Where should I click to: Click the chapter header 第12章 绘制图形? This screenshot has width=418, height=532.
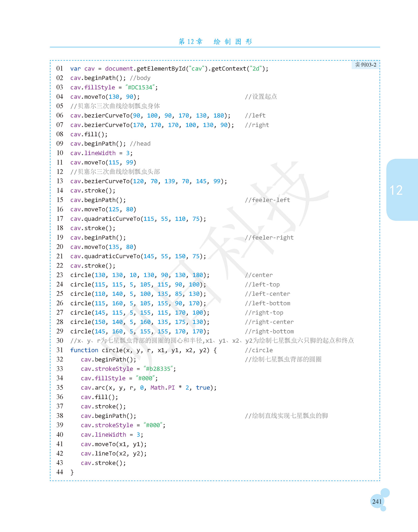215,42
